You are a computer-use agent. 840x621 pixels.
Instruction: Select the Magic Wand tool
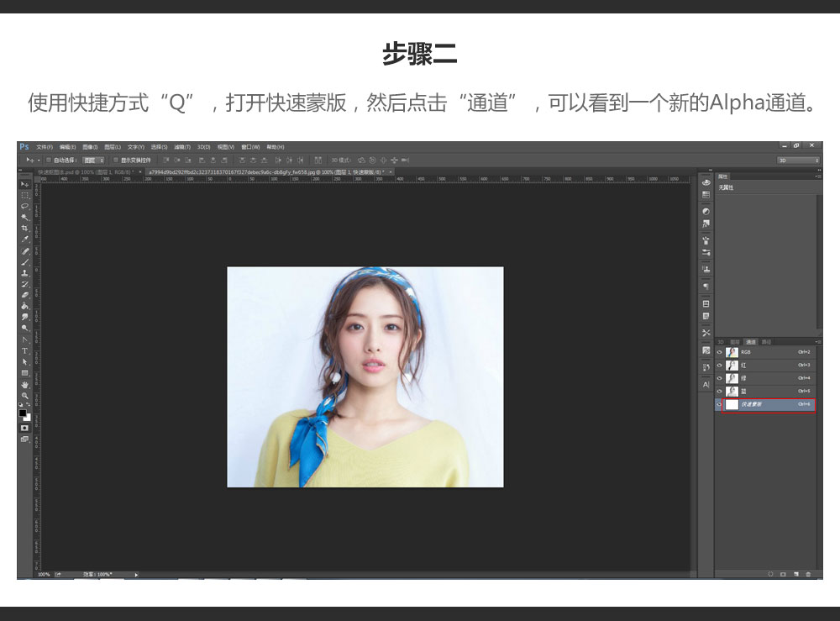coord(25,217)
